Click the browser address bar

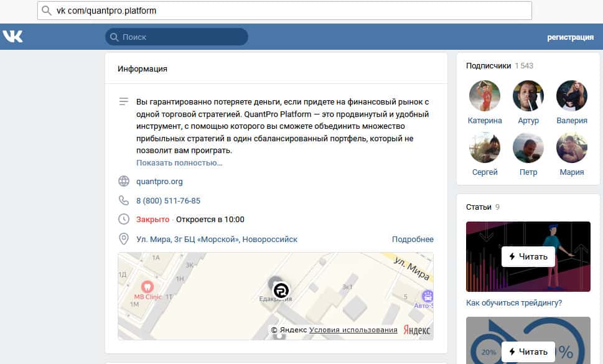(x=284, y=11)
